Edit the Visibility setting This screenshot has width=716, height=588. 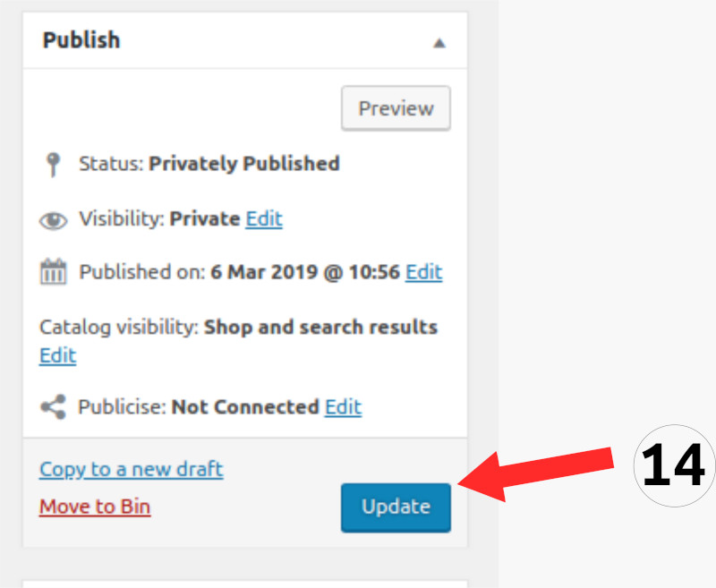(264, 219)
